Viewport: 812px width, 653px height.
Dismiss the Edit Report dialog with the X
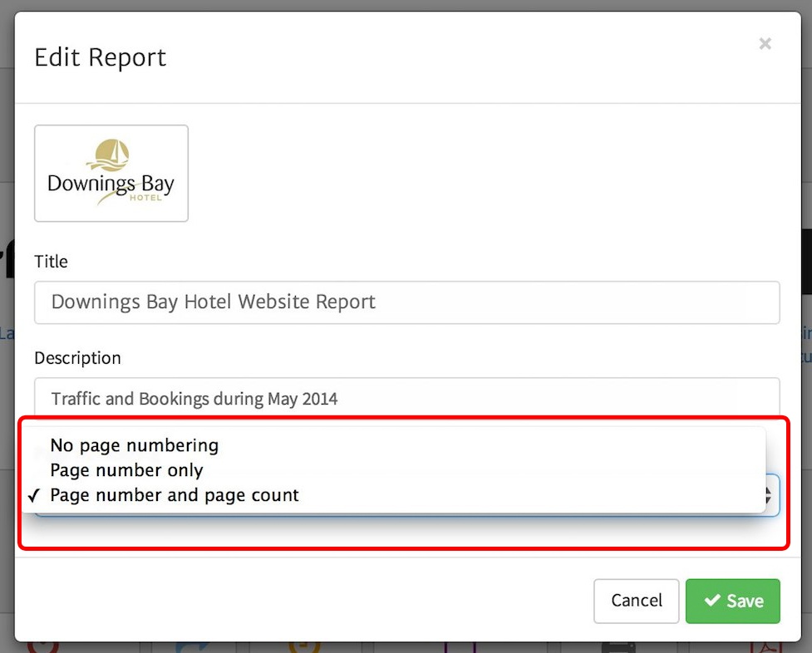[x=765, y=44]
